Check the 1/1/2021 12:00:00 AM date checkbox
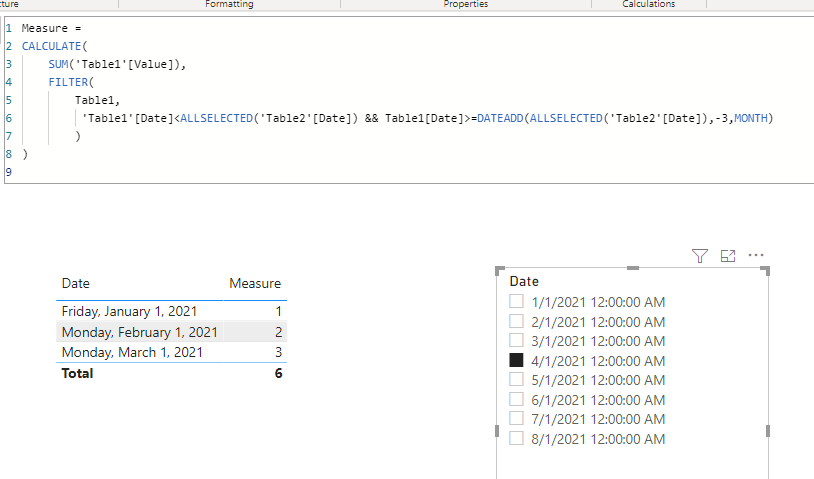The height and width of the screenshot is (479, 814). click(516, 302)
